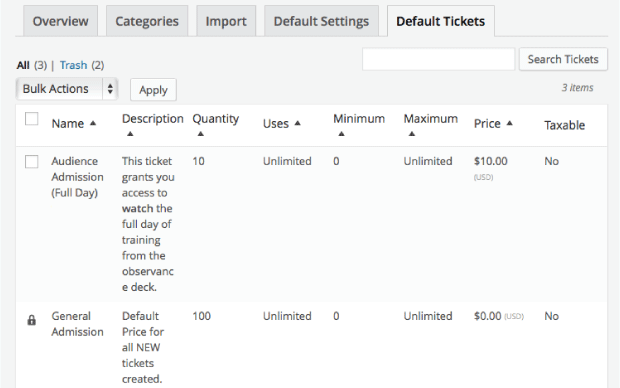This screenshot has width=620, height=388.
Task: Click Audience Admission description text
Action: point(148,224)
